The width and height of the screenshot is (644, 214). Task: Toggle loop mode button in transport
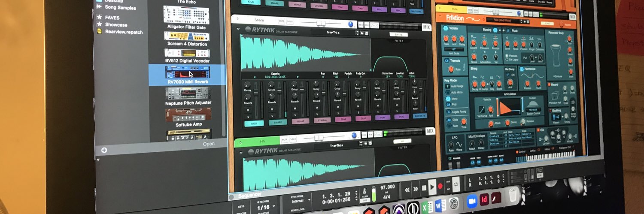click(456, 184)
